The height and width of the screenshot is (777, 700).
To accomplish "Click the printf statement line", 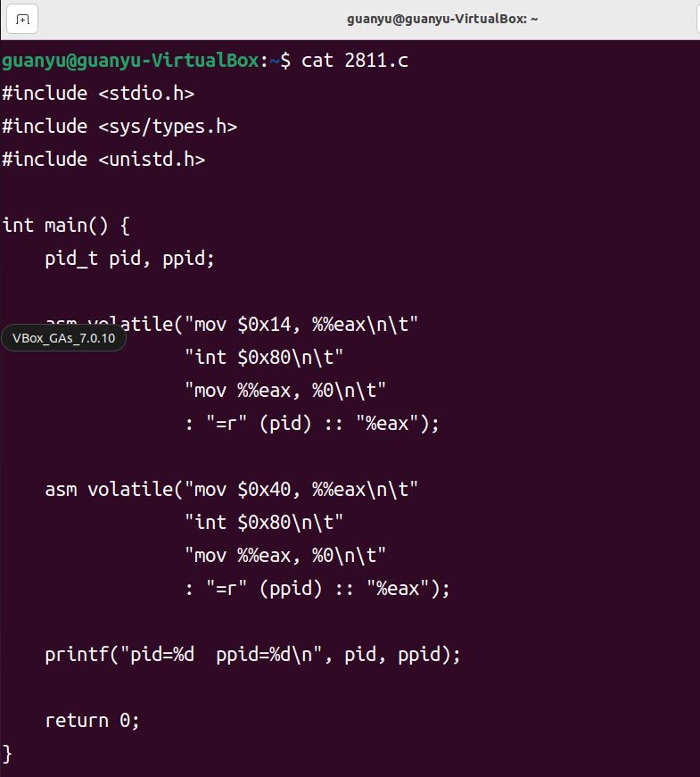I will [253, 655].
